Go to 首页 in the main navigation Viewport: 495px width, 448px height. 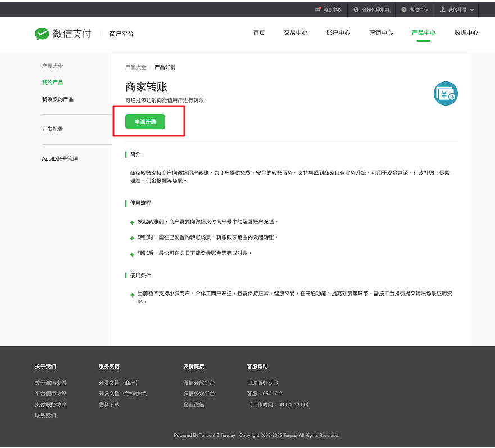pos(259,33)
